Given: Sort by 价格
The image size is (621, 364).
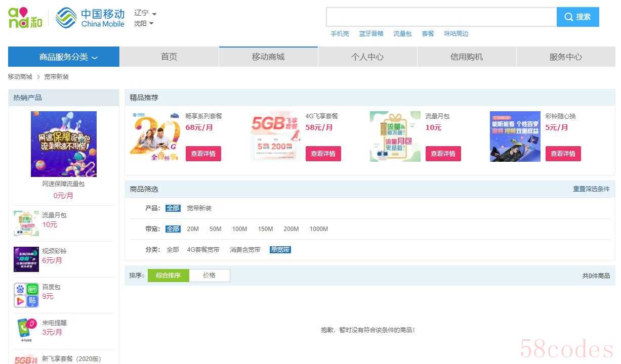Looking at the screenshot, I should [210, 276].
